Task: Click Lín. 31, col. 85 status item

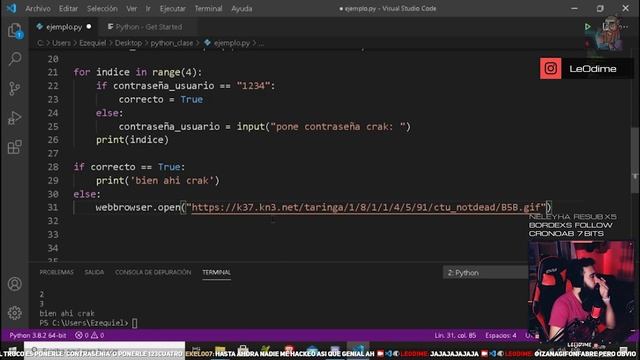Action: [455, 336]
